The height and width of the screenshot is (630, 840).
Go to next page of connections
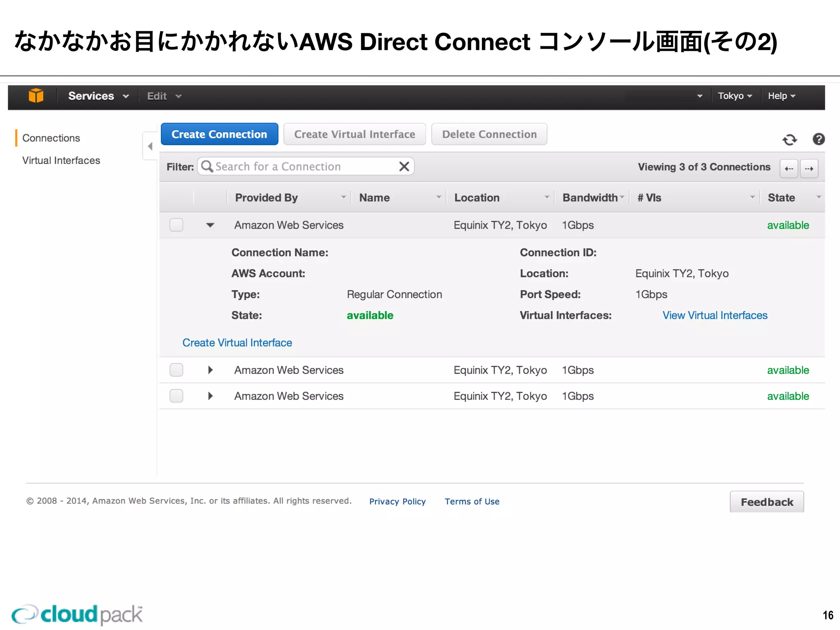(x=809, y=169)
